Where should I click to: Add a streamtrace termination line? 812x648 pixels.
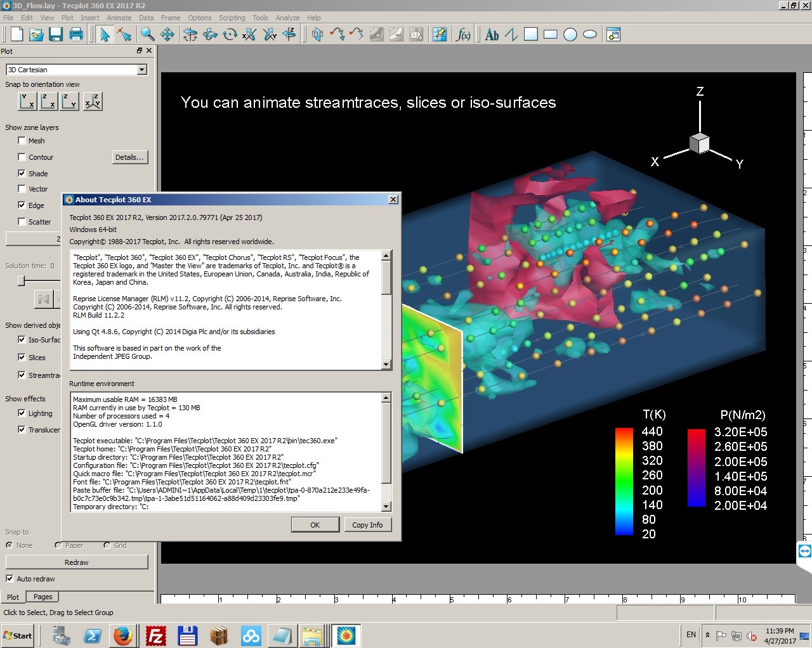(357, 35)
